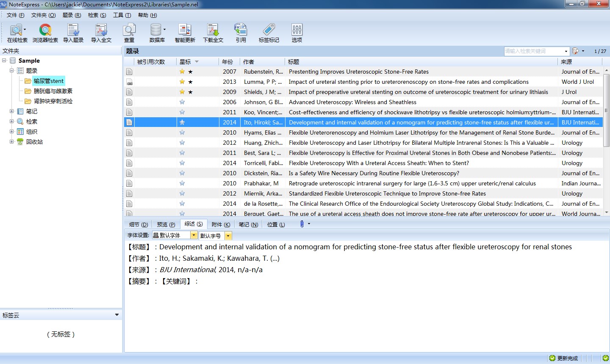
Task: Open the 检索 (S) menu
Action: (97, 15)
